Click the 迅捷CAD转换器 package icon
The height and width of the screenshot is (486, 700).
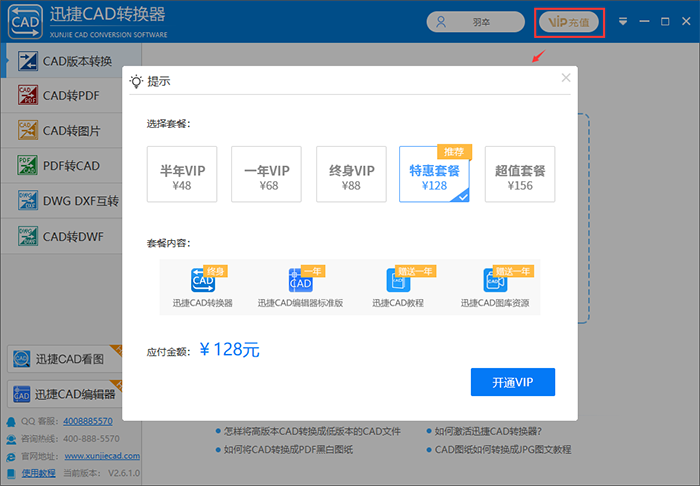[203, 280]
